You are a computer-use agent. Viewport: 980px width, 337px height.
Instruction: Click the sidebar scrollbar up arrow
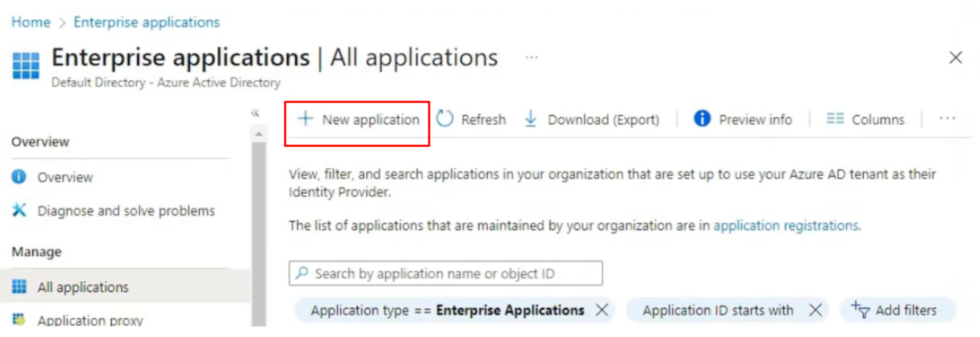coord(259,133)
